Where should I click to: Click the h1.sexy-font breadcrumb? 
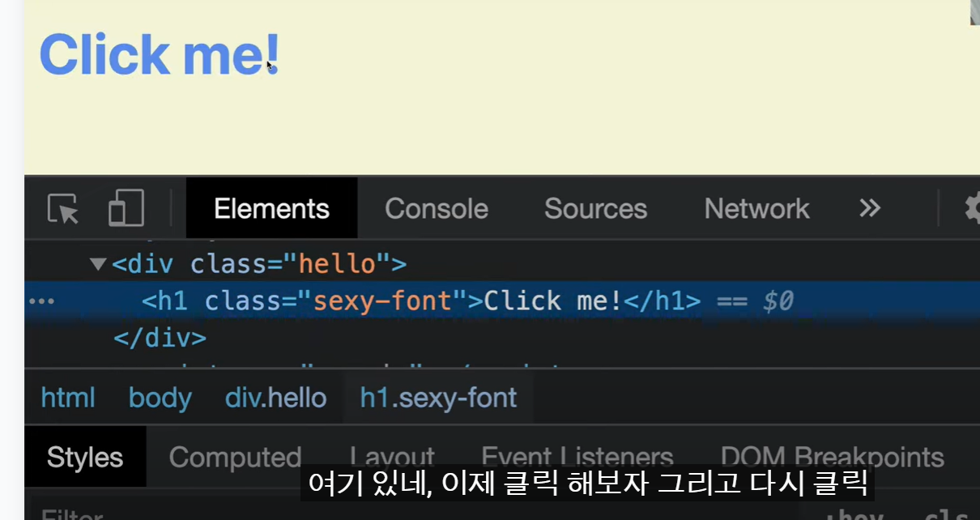pyautogui.click(x=439, y=398)
